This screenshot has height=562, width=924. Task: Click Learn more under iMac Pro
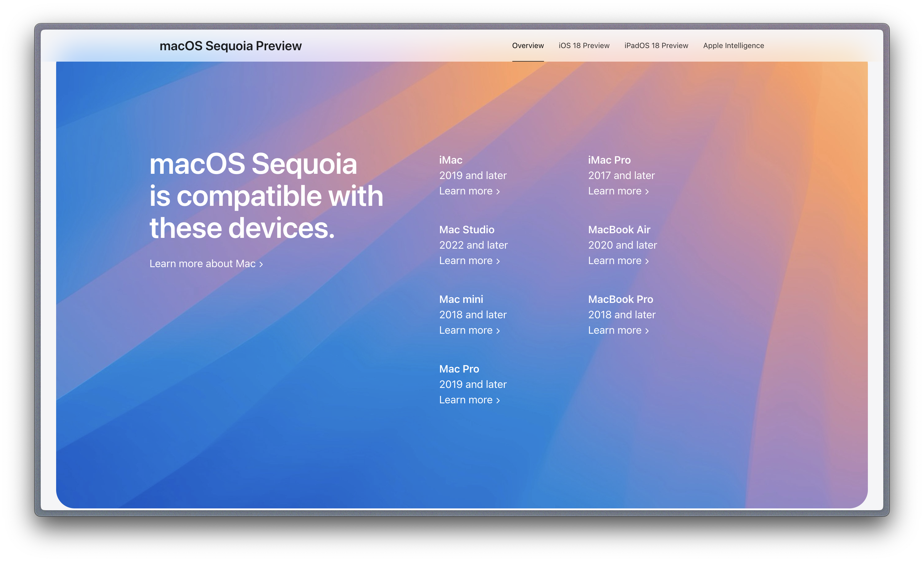click(x=615, y=191)
